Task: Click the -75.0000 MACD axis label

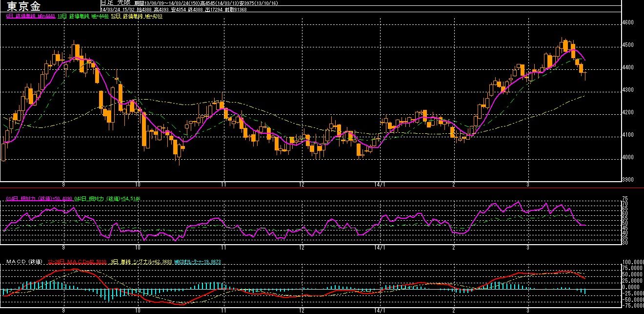Action: click(632, 306)
